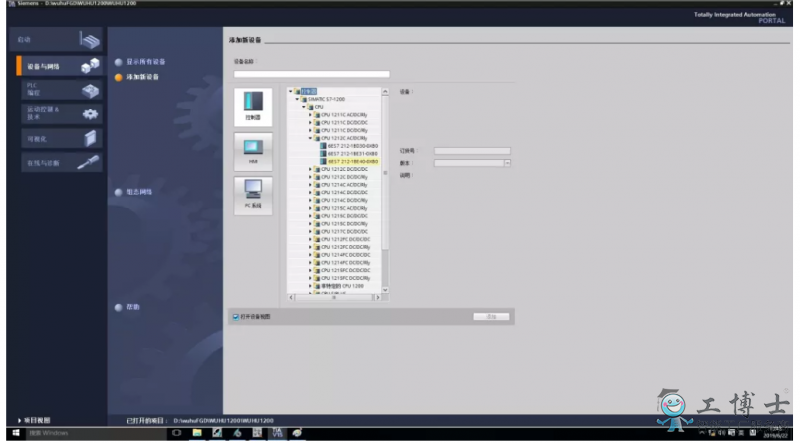Select CPU 1214C DC/DC/DC row text
Image resolution: width=800 pixels, height=443 pixels.
[344, 192]
